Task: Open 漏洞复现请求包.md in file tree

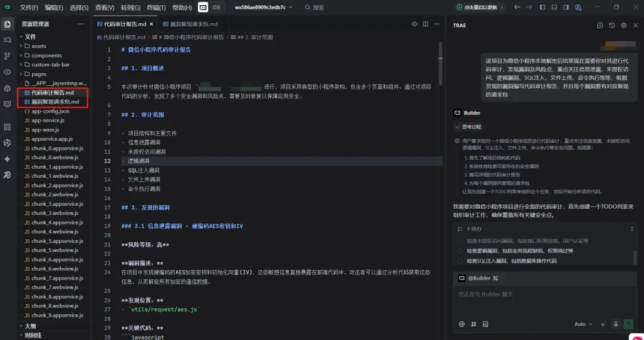Action: pos(54,102)
